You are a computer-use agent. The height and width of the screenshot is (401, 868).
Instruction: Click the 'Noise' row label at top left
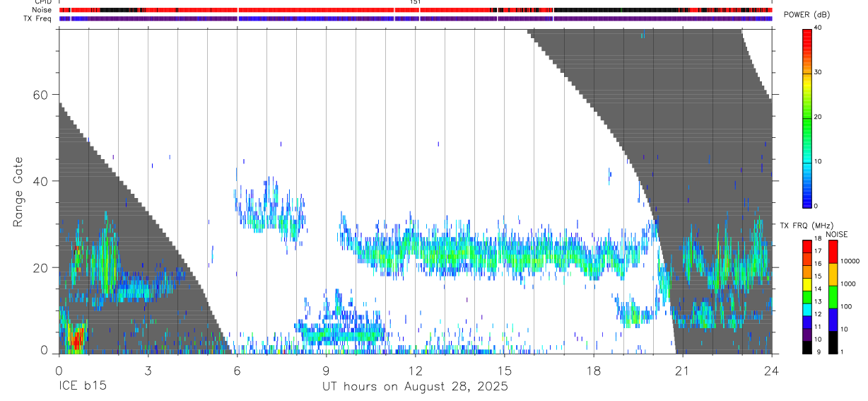click(42, 10)
